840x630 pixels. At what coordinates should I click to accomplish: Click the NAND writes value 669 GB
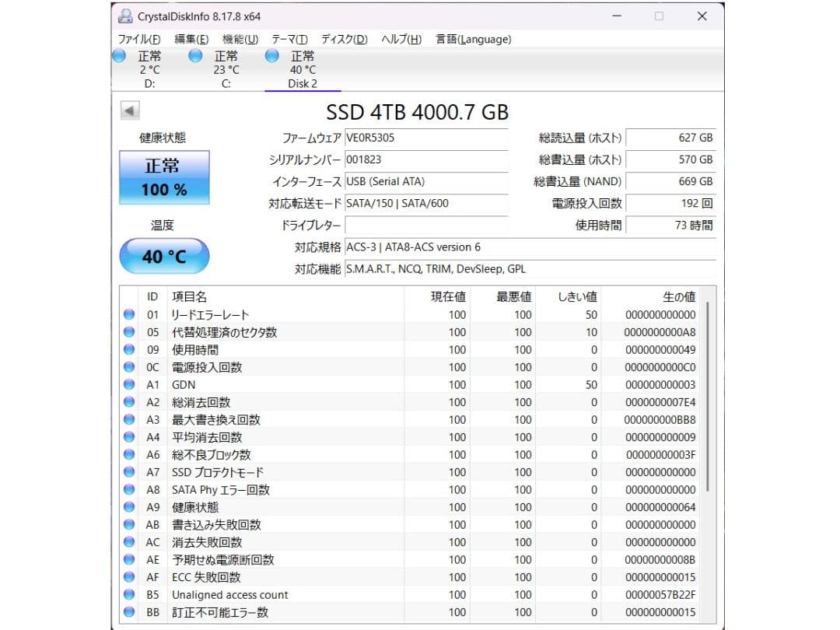[x=670, y=181]
